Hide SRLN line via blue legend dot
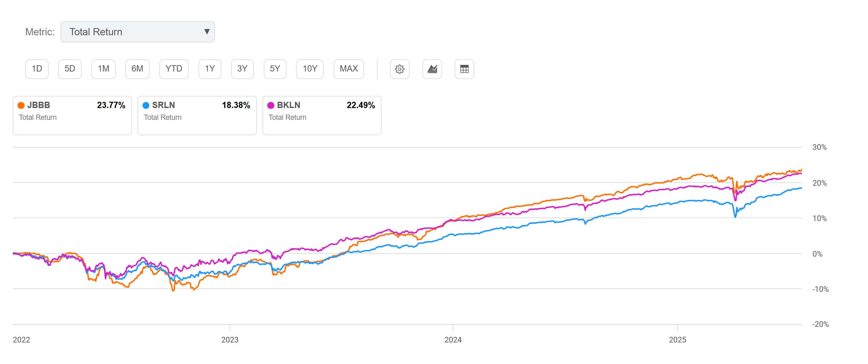This screenshot has width=868, height=364. pos(146,105)
